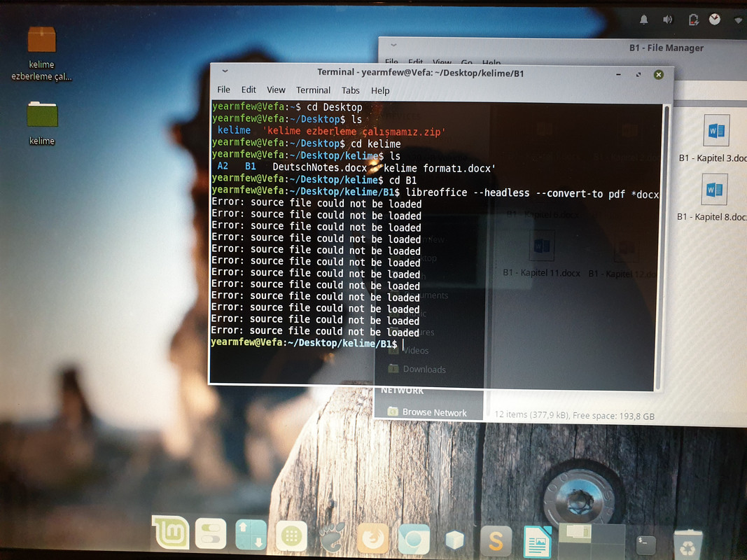Screen dimensions: 747x560
Task: Click the blue 'A2' directory in terminal
Action: pyautogui.click(x=223, y=166)
